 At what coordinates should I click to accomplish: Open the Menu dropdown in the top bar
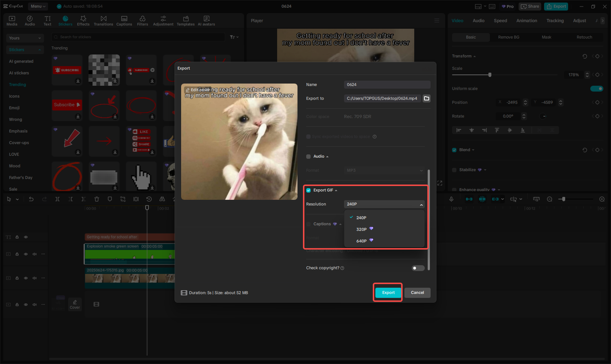[38, 6]
